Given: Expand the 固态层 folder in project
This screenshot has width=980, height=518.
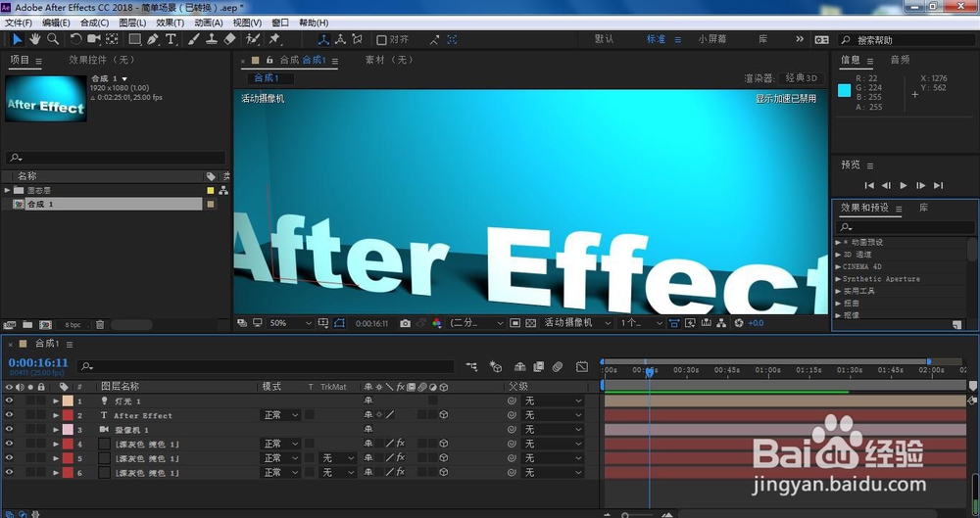Looking at the screenshot, I should pyautogui.click(x=7, y=190).
